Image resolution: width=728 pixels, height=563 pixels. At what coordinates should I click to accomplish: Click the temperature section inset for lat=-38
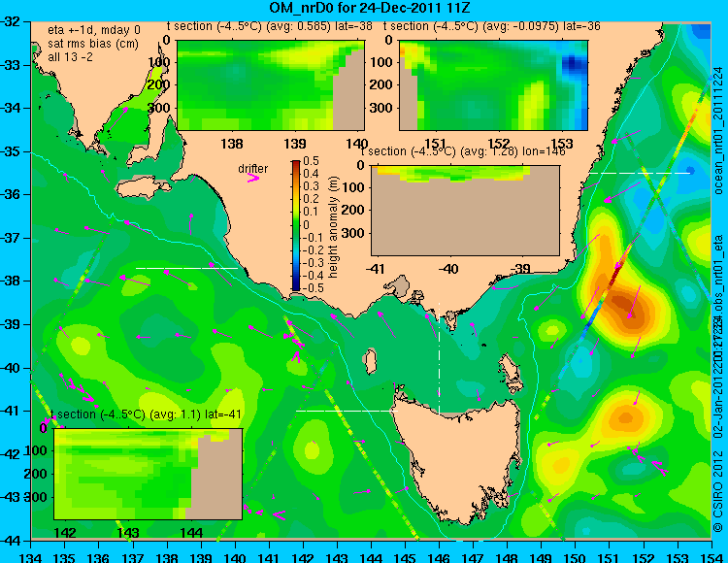[x=271, y=85]
